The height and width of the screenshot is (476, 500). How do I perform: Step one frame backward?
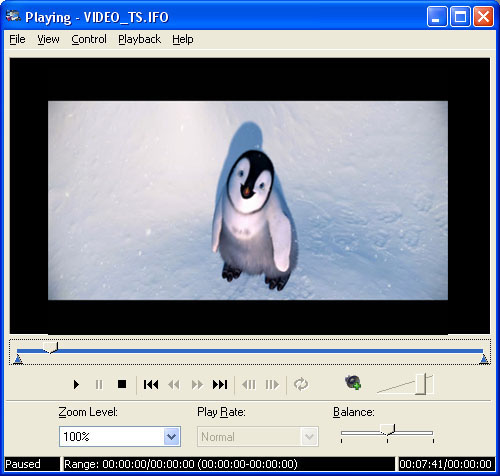coord(249,385)
